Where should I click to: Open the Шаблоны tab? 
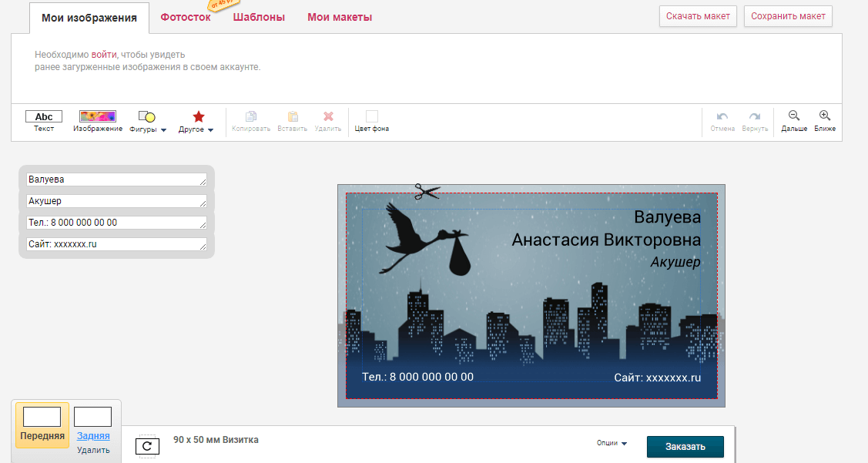point(259,17)
